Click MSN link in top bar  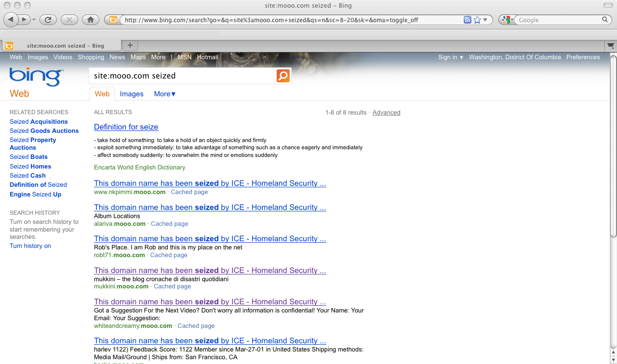point(185,57)
